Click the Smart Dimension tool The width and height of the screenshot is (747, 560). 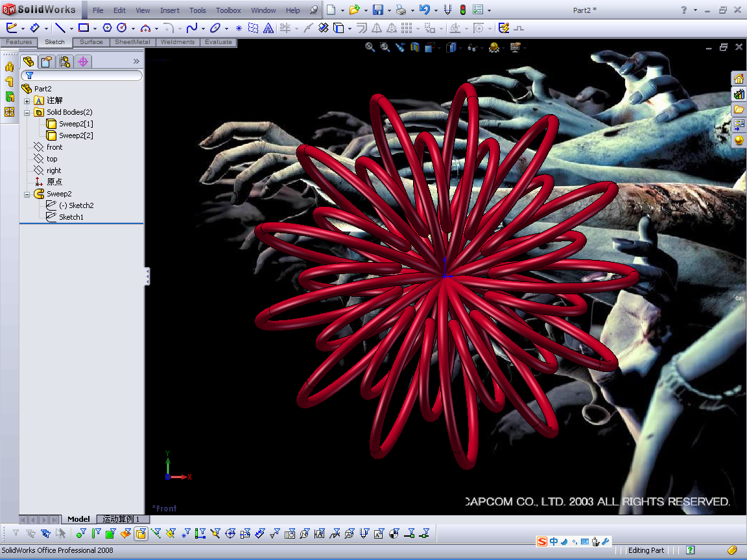[x=36, y=28]
